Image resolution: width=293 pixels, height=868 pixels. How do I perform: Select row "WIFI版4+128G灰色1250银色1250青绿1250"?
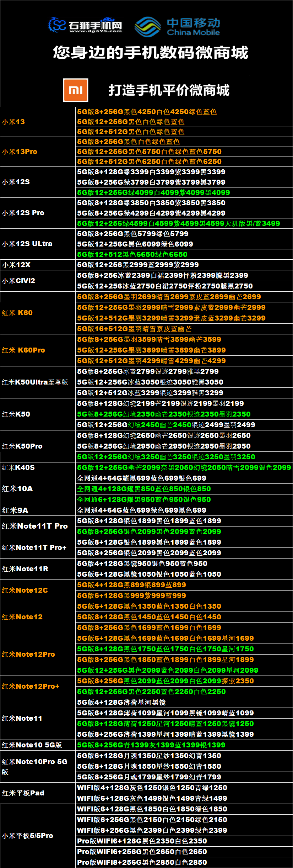pos(184,788)
